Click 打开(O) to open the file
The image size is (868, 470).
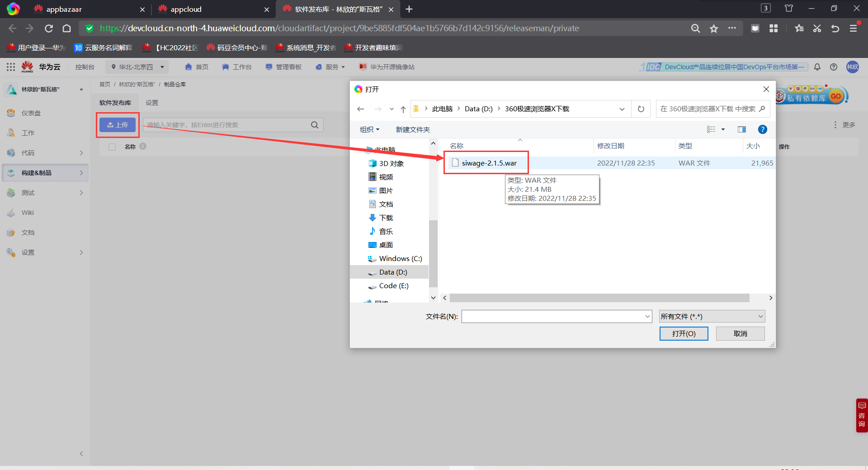684,333
